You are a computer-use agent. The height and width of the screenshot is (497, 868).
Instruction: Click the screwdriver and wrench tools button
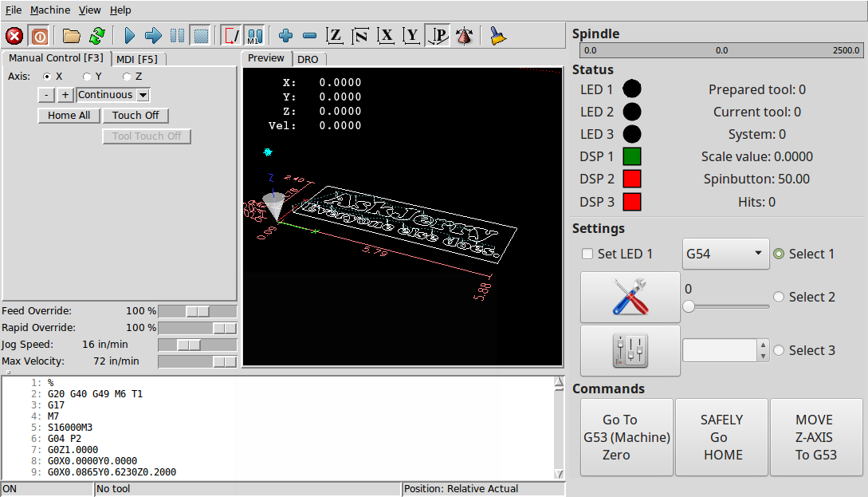[x=630, y=297]
